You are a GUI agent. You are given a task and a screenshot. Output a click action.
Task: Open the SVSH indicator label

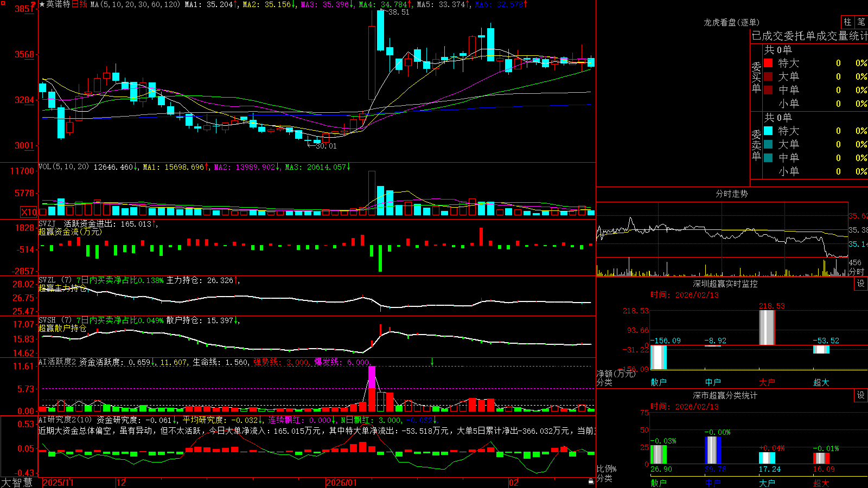click(x=47, y=320)
